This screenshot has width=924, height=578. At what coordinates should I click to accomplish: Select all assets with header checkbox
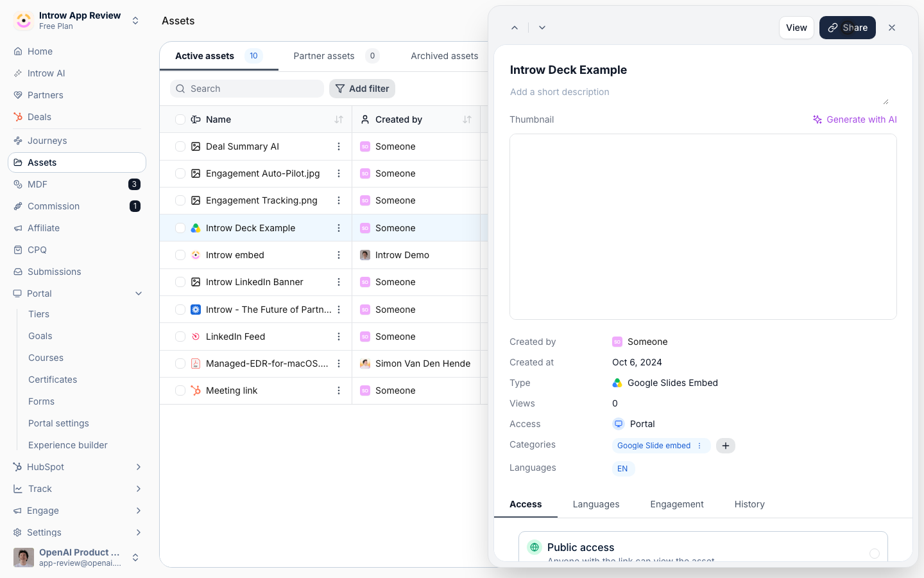point(180,119)
